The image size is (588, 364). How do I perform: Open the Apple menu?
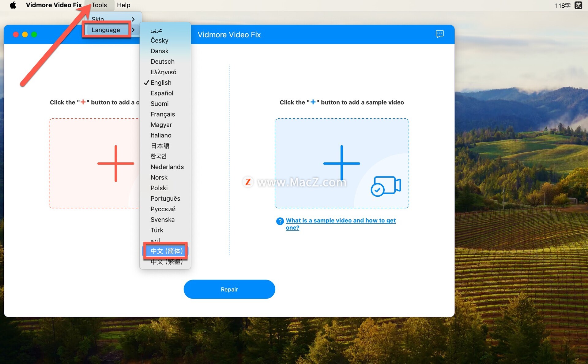pyautogui.click(x=13, y=5)
